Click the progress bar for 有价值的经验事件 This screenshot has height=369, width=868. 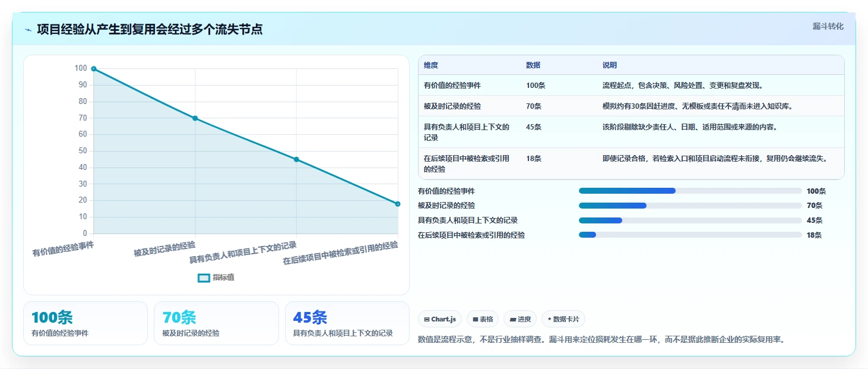coord(690,191)
